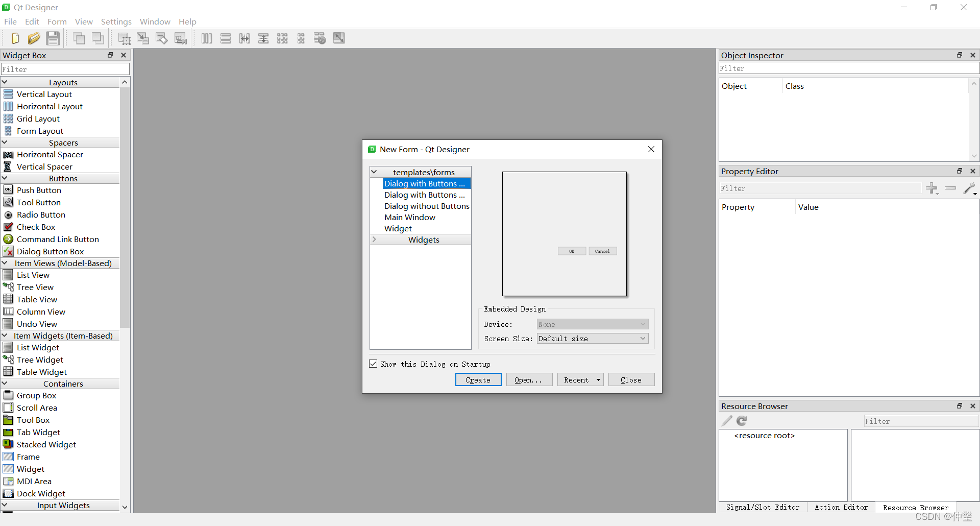Open the Edit menu
The image size is (980, 526).
pyautogui.click(x=32, y=21)
